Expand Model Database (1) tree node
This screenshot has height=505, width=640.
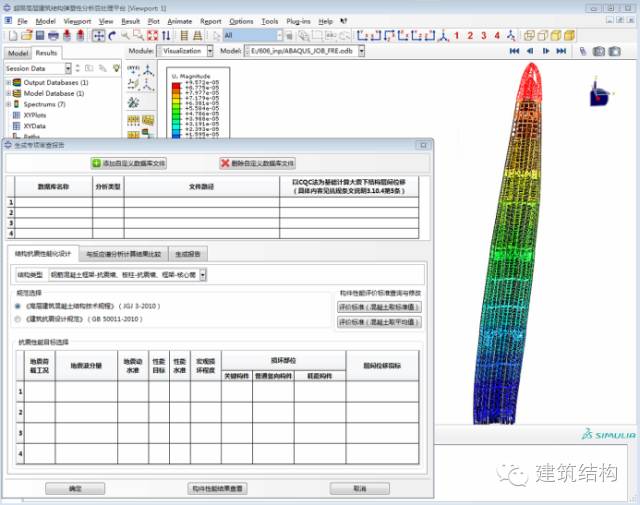tap(9, 93)
